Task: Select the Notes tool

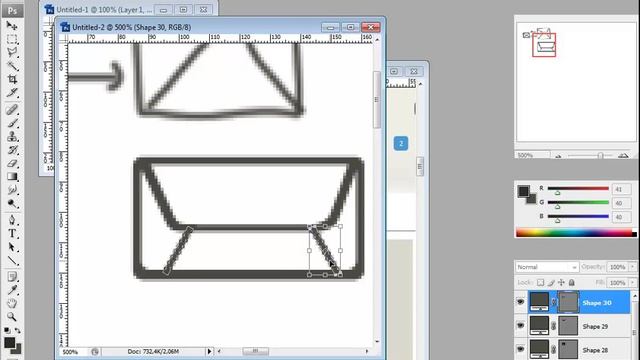Action: point(12,277)
